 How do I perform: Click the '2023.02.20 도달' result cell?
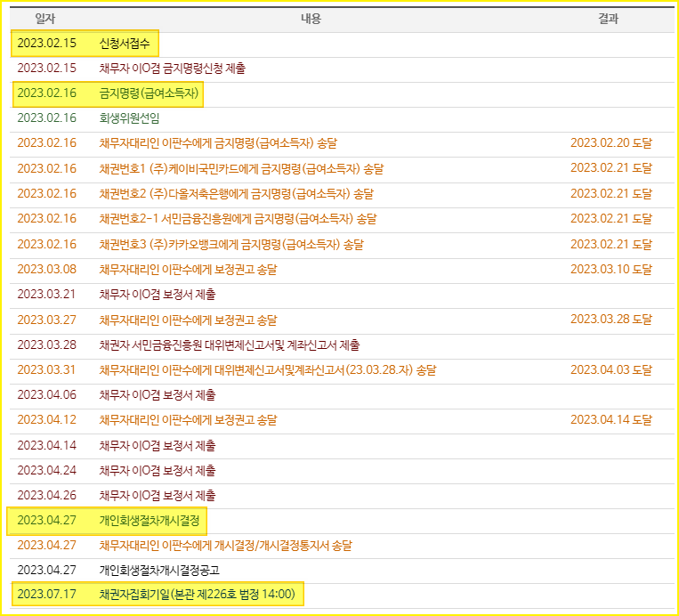[x=611, y=143]
